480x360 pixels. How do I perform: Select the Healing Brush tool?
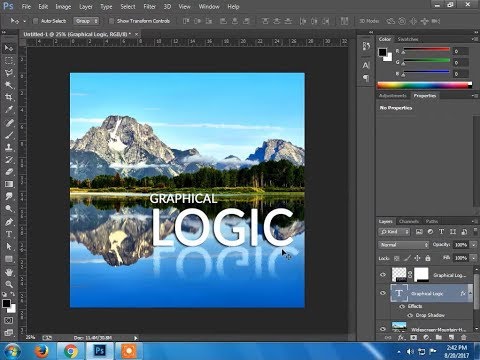[9, 123]
